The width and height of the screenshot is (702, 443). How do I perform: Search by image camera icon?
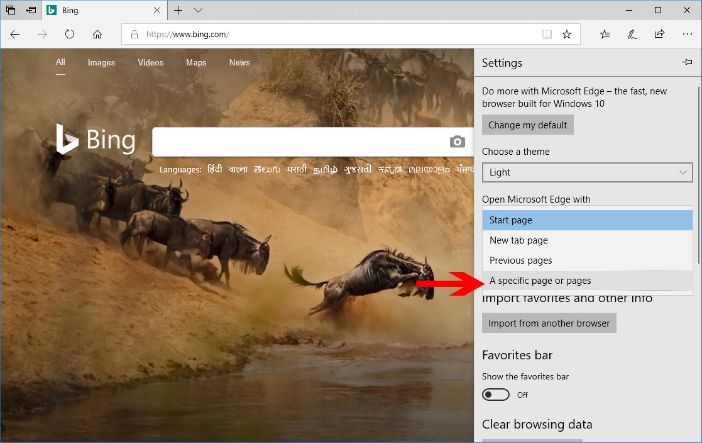[x=457, y=142]
